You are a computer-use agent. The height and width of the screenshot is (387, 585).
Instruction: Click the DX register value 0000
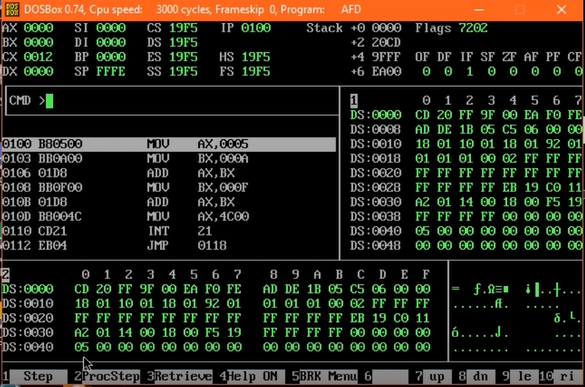pos(38,71)
